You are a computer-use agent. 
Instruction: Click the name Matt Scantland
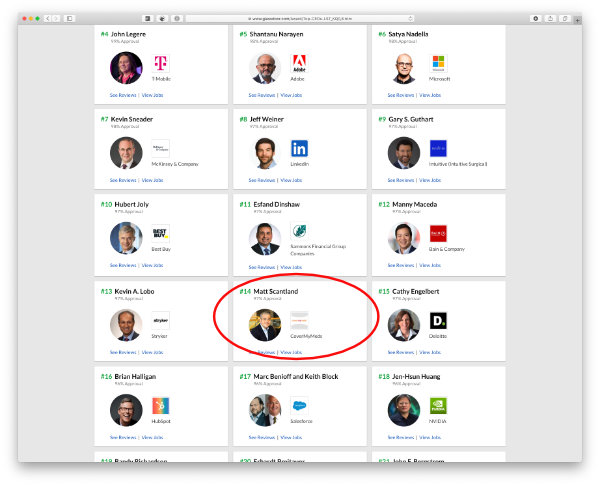[x=276, y=291]
